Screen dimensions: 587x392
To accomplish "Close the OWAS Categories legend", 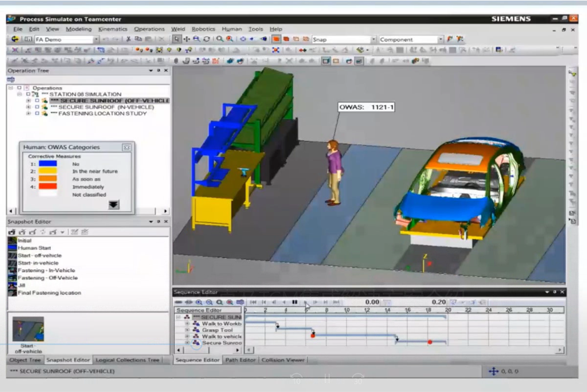I will pos(127,147).
